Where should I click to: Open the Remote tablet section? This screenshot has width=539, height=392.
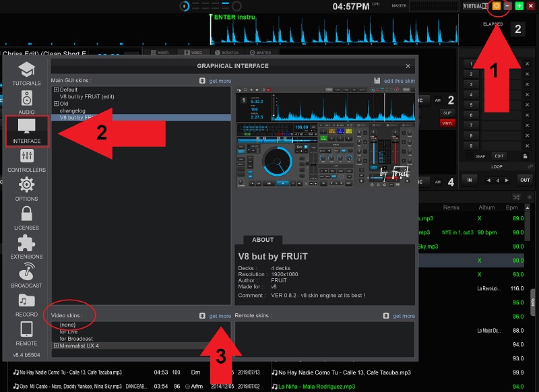(x=26, y=333)
